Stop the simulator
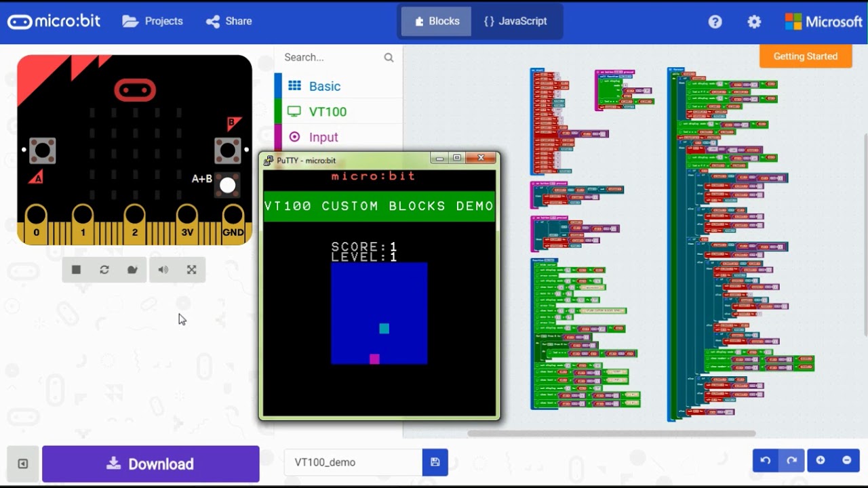868x488 pixels. [76, 270]
